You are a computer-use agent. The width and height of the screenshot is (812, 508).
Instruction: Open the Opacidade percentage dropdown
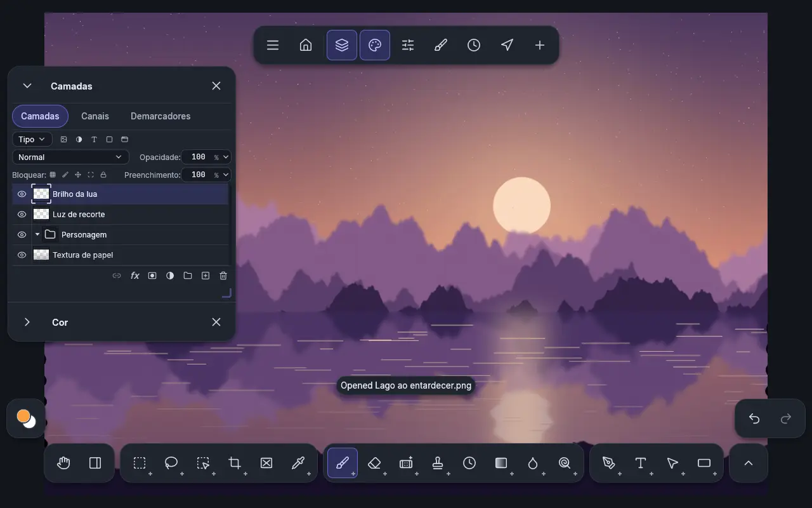click(226, 157)
